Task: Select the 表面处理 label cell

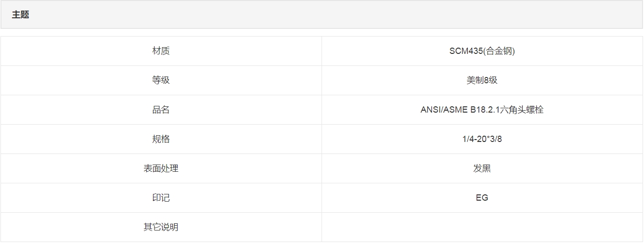Action: click(x=161, y=168)
